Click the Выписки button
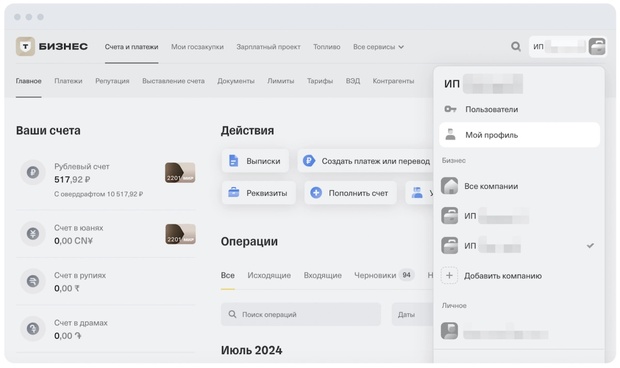The height and width of the screenshot is (368, 620). (255, 161)
